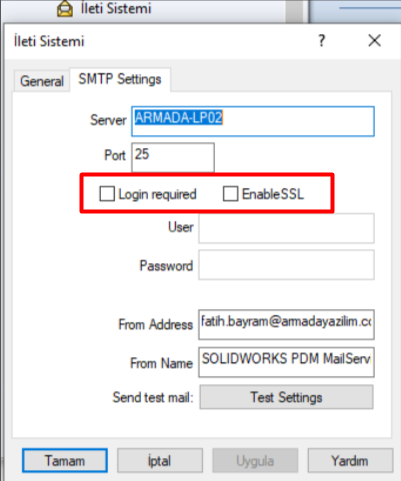The height and width of the screenshot is (481, 401).
Task: Click the Password field
Action: (286, 265)
